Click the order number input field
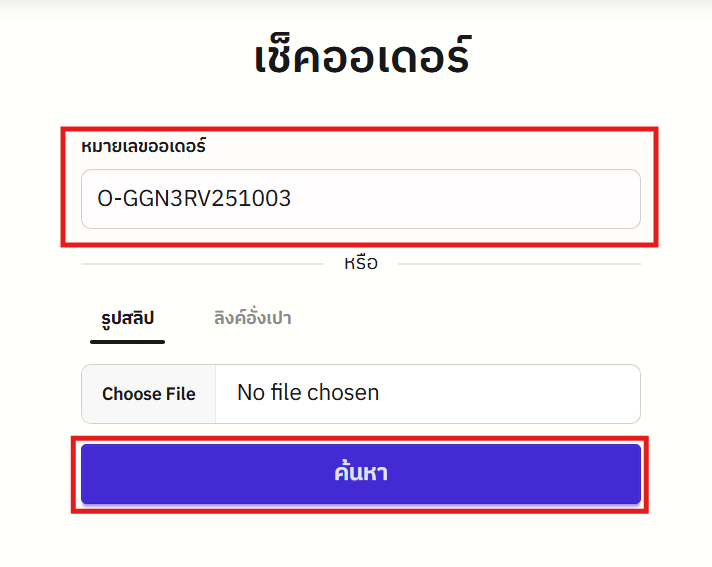The width and height of the screenshot is (712, 567). [x=360, y=198]
